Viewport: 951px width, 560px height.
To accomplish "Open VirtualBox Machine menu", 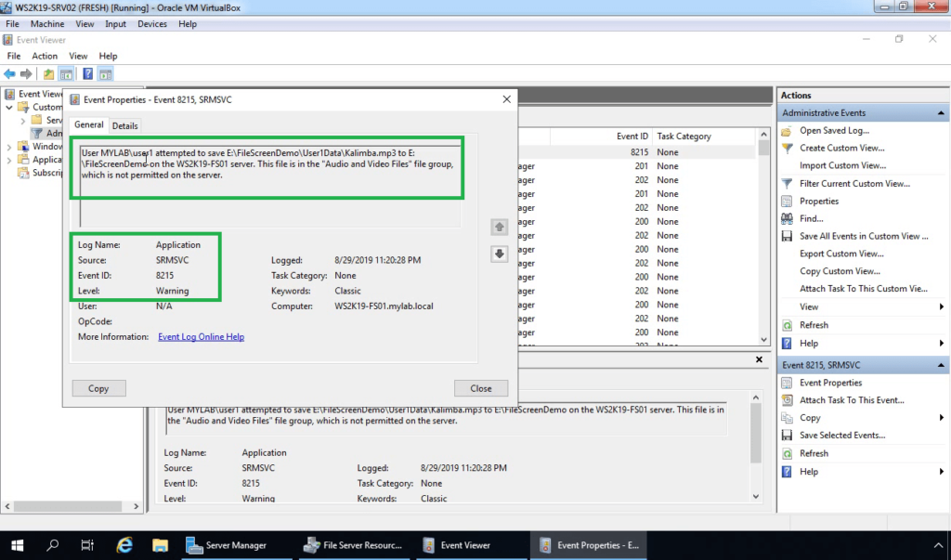I will point(47,24).
